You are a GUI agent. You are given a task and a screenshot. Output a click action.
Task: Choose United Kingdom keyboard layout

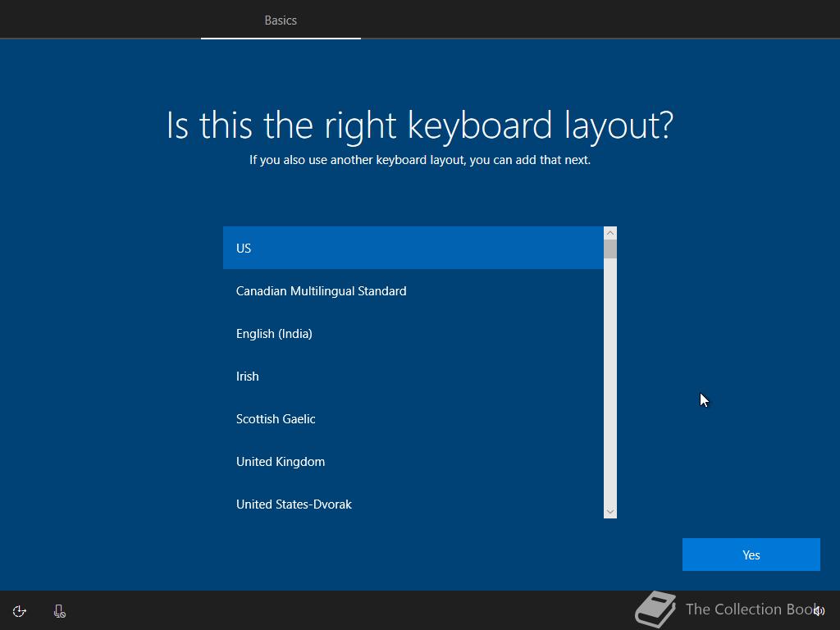(x=413, y=462)
